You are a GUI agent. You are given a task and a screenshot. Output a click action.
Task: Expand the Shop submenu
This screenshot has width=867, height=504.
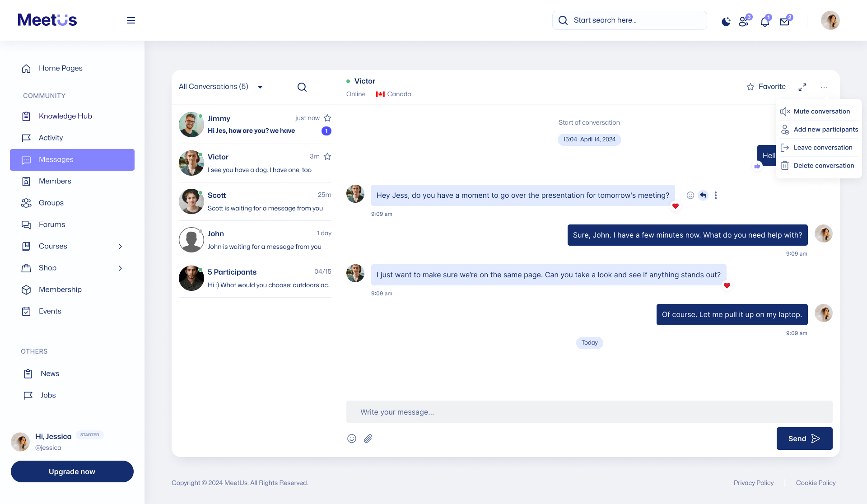120,268
